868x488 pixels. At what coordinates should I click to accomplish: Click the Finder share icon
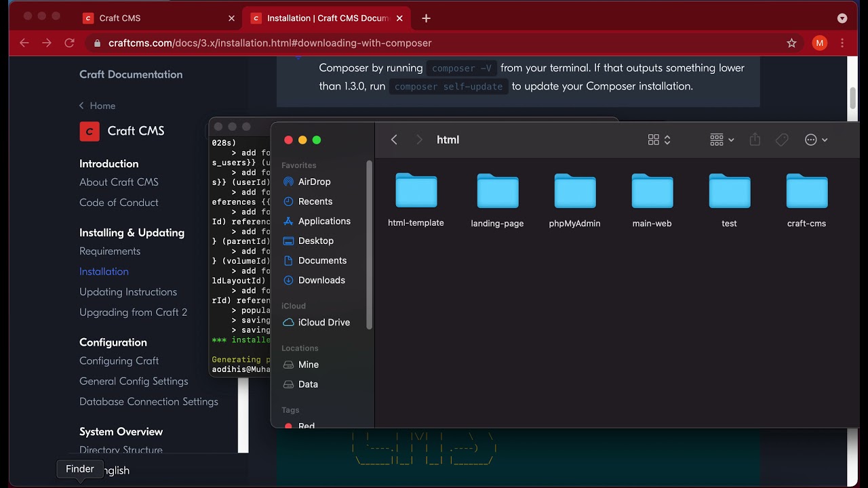point(755,140)
